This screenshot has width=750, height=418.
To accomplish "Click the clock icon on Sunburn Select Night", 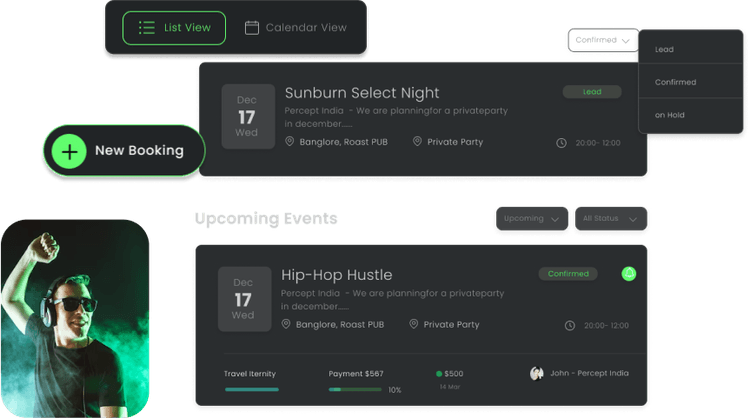I will point(561,143).
